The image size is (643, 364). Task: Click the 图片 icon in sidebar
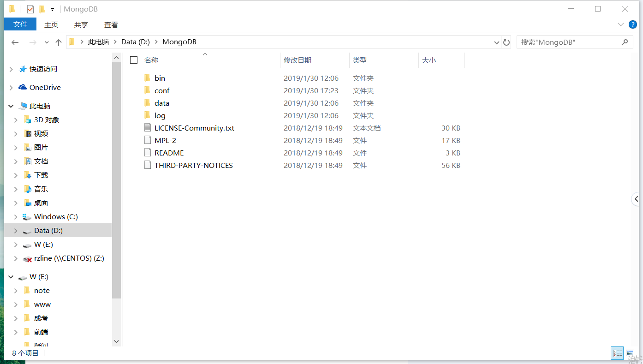(x=28, y=147)
